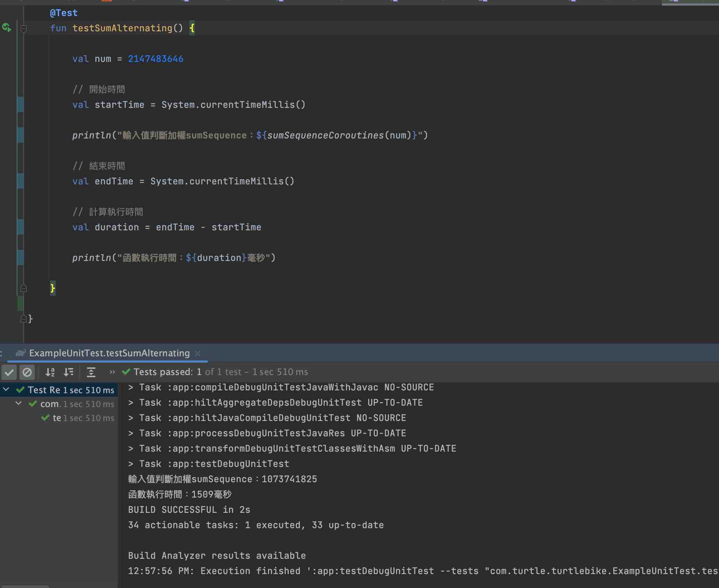Click the number literal 2147483646

point(156,59)
